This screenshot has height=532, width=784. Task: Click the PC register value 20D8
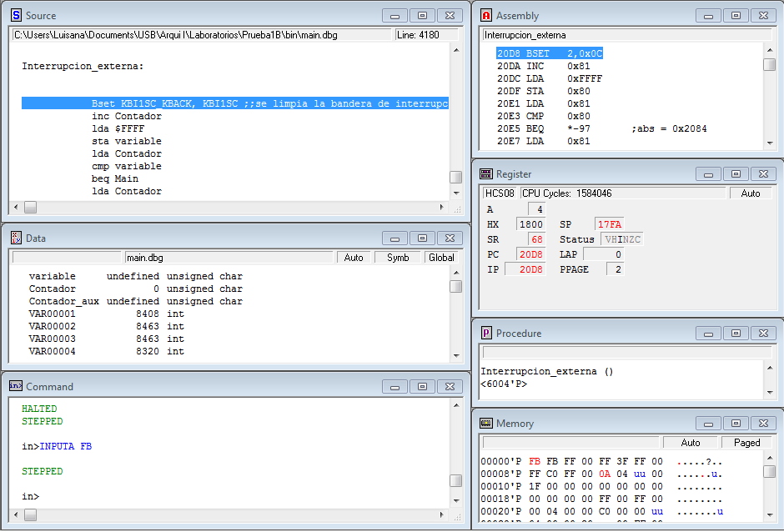[530, 254]
